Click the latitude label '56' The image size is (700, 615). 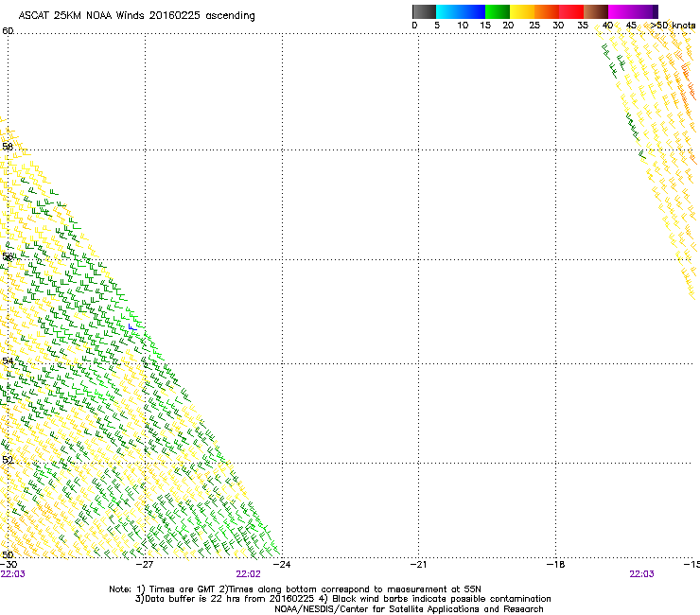click(x=8, y=256)
